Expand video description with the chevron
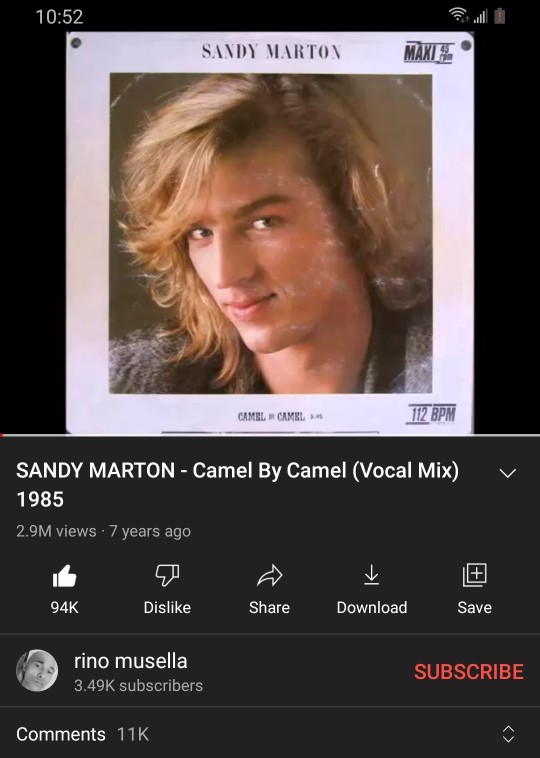The height and width of the screenshot is (758, 540). coord(508,473)
